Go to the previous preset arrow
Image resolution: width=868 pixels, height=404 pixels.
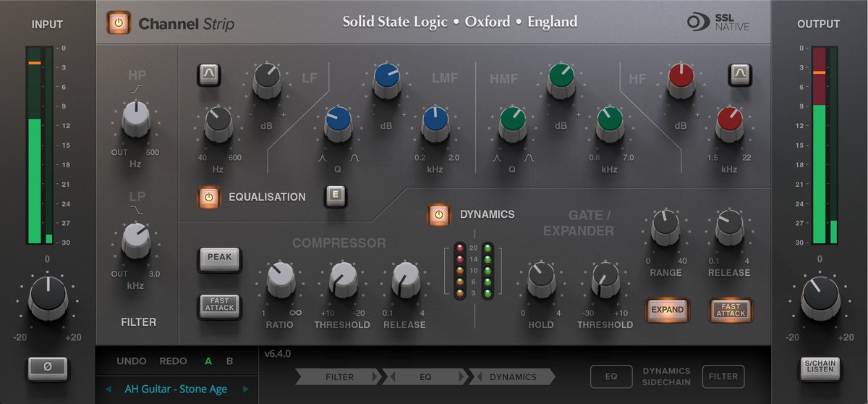pyautogui.click(x=109, y=389)
